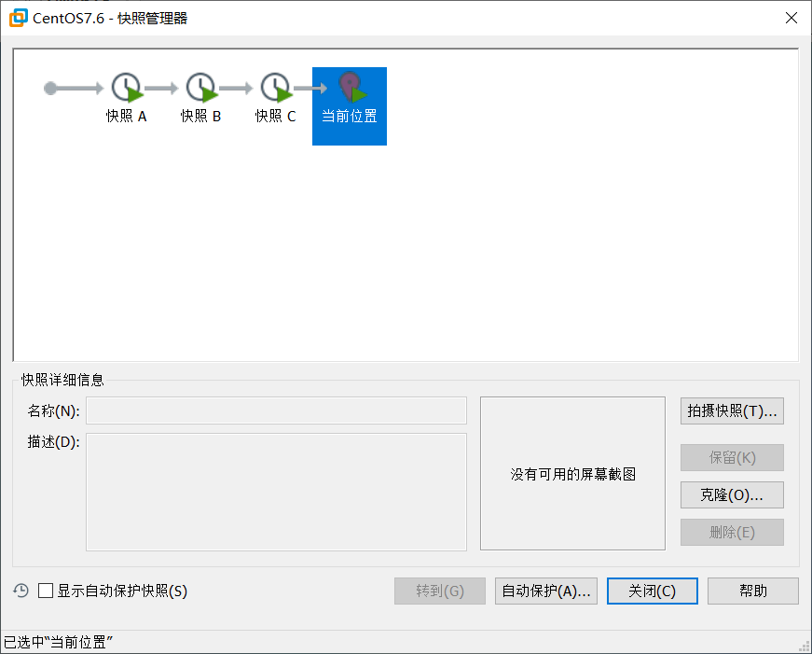812x654 pixels.
Task: Click the greyed 保留(K) button
Action: (732, 457)
